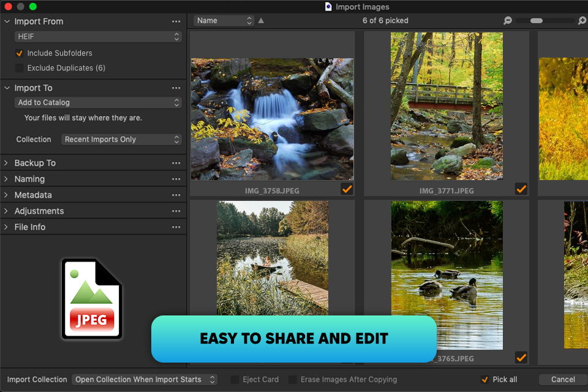This screenshot has height=392, width=588.
Task: Toggle ascending sort order arrow
Action: click(x=261, y=21)
